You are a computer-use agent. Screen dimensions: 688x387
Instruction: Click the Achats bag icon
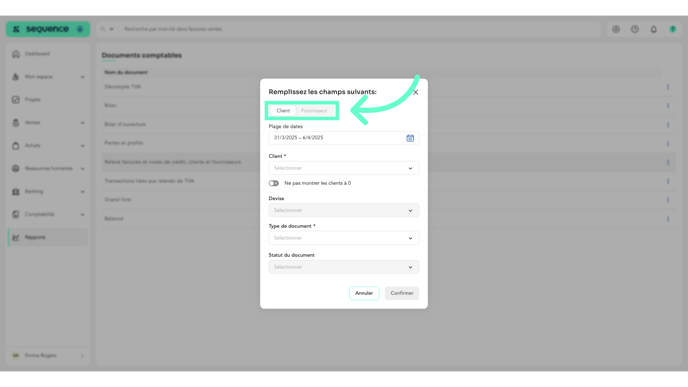tap(16, 146)
